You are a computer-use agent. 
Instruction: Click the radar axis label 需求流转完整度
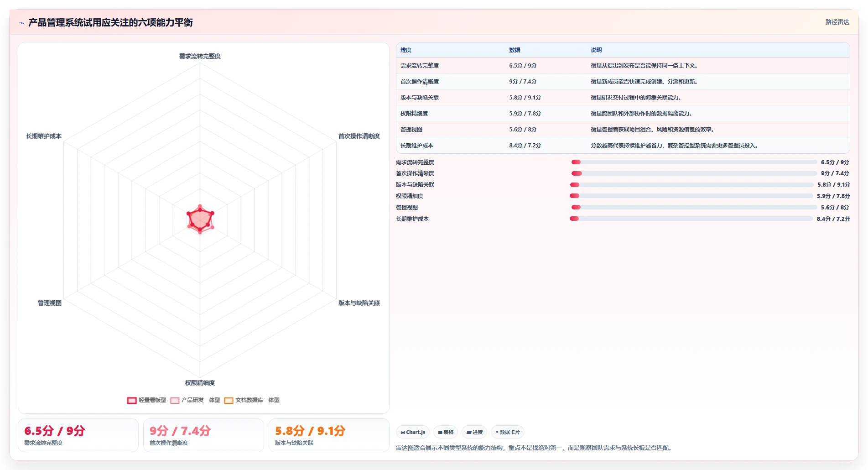tap(200, 56)
